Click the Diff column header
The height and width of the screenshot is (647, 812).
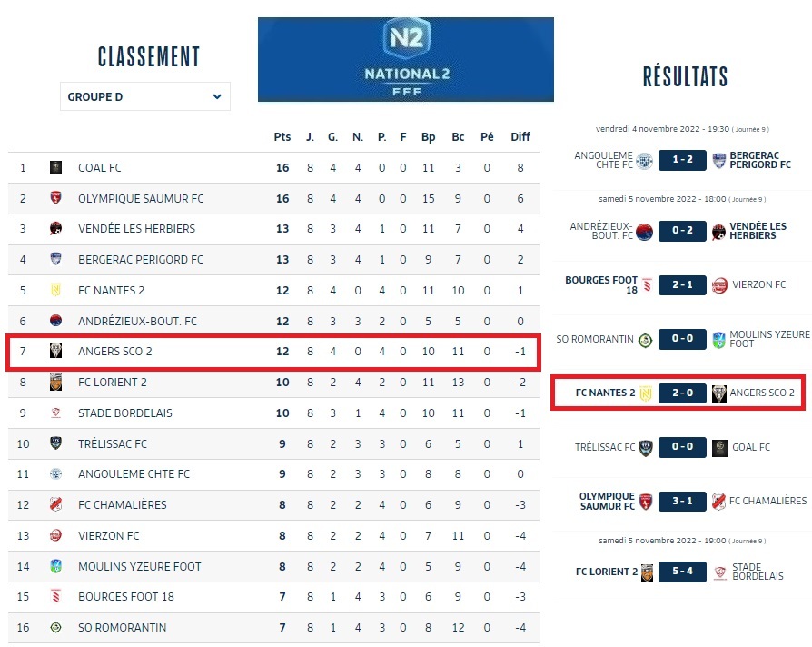(x=520, y=137)
